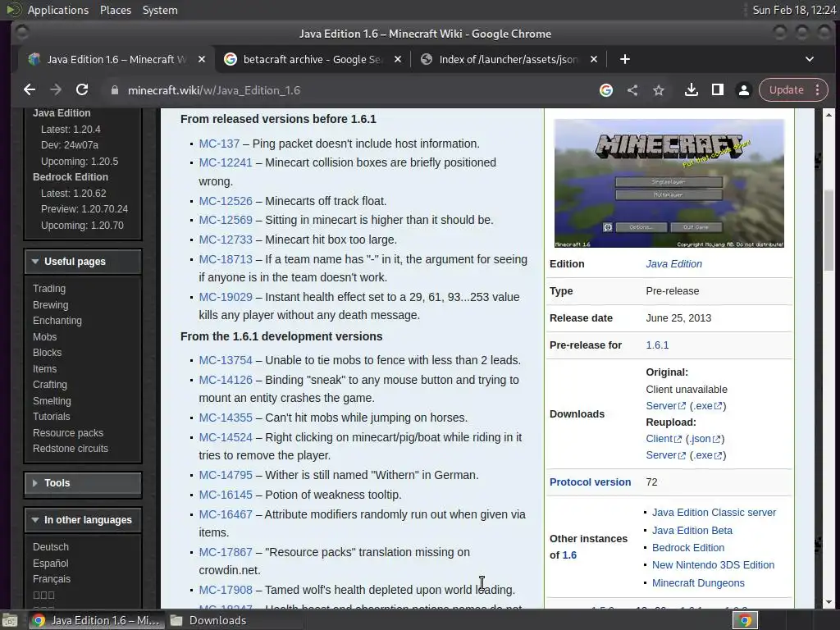Go forward with the forward arrow
Image resolution: width=840 pixels, height=630 pixels.
(56, 90)
